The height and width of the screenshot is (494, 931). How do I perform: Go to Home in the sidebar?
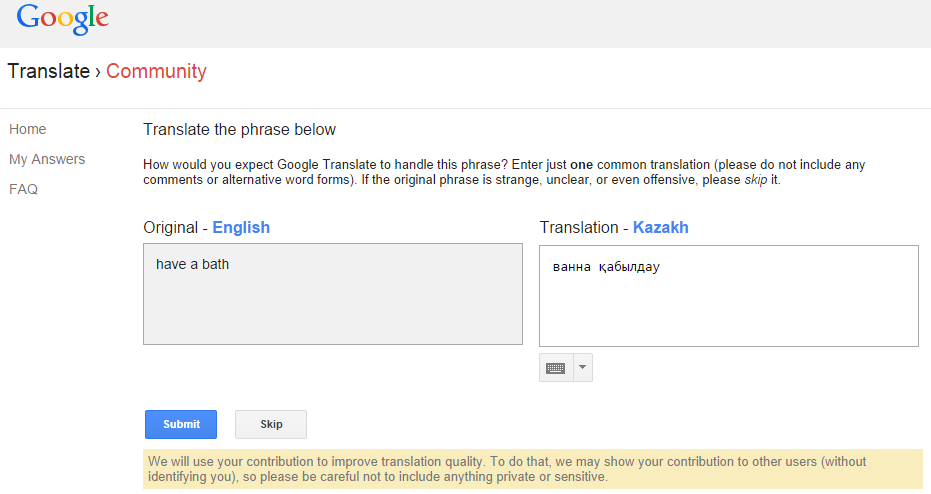coord(28,129)
